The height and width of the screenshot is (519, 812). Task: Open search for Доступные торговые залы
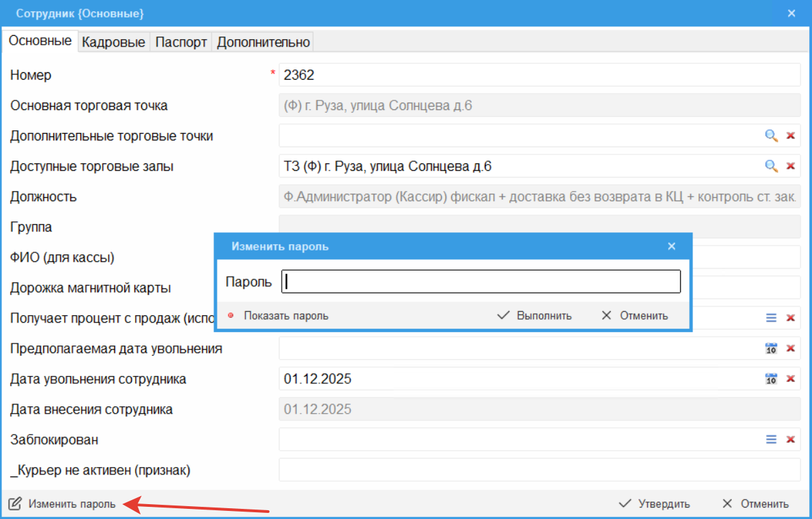[771, 166]
